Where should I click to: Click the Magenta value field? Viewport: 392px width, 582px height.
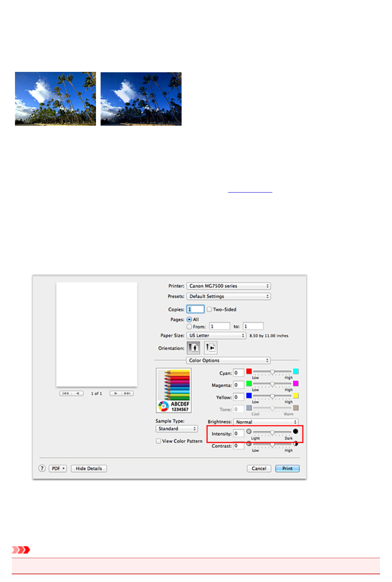[x=238, y=385]
